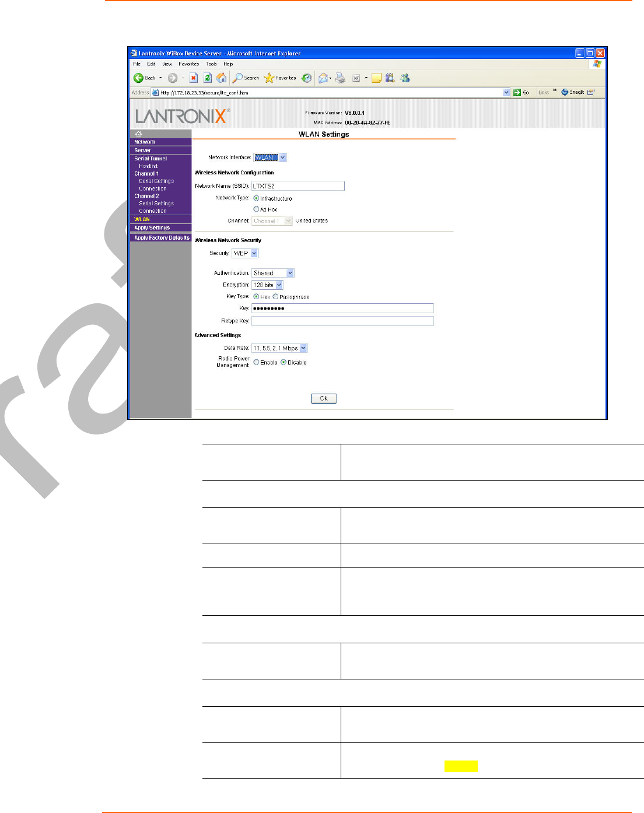
Task: Open the Back button history dropdown arrow
Action: pos(160,78)
